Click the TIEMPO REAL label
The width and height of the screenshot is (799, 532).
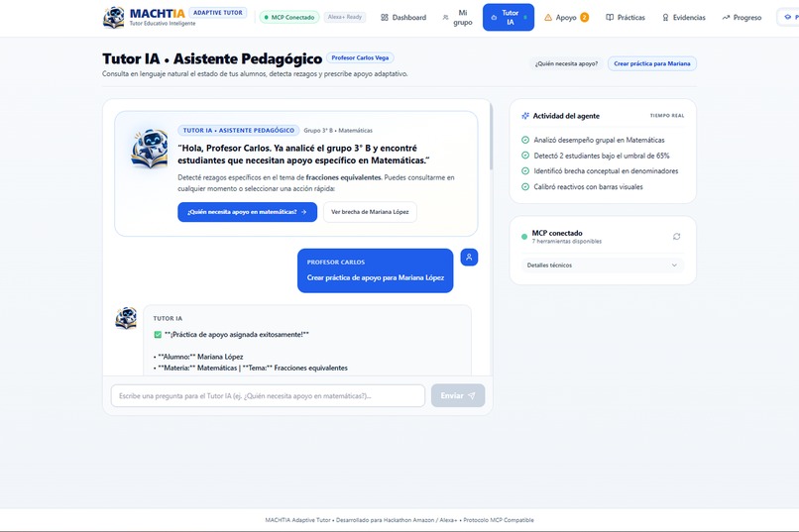[667, 116]
